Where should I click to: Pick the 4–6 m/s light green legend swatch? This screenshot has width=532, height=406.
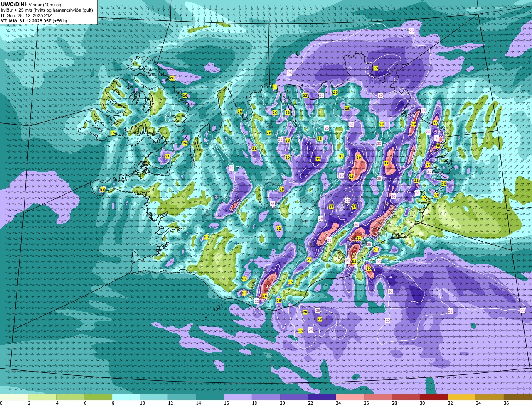[x=70, y=397]
